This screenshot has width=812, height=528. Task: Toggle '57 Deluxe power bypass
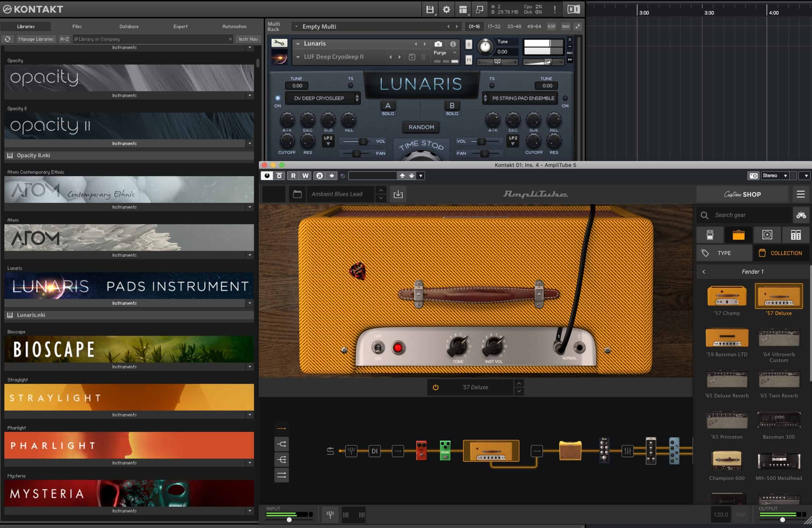coord(435,387)
